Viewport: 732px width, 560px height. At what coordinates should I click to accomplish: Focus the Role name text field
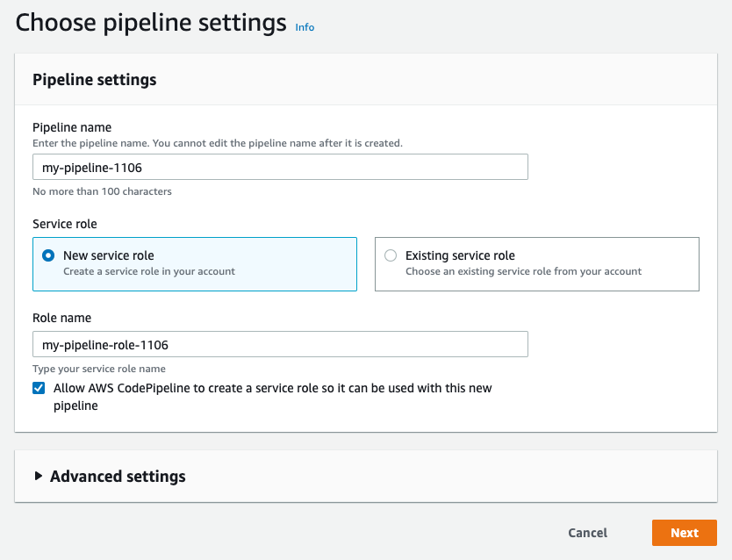[x=280, y=344]
